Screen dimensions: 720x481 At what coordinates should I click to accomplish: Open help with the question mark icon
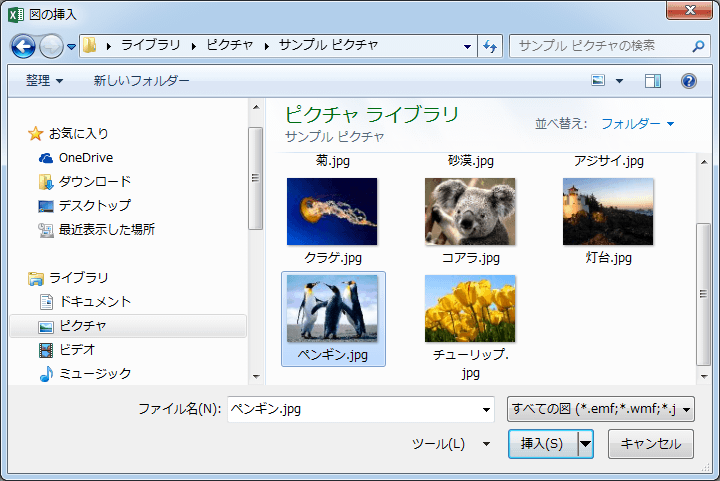tap(688, 81)
